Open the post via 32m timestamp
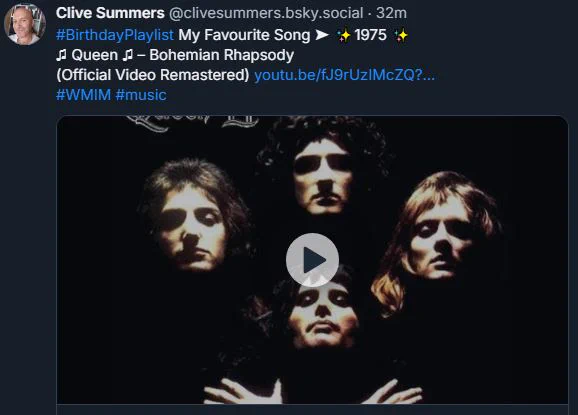Viewport: 578px width, 415px height. click(391, 13)
